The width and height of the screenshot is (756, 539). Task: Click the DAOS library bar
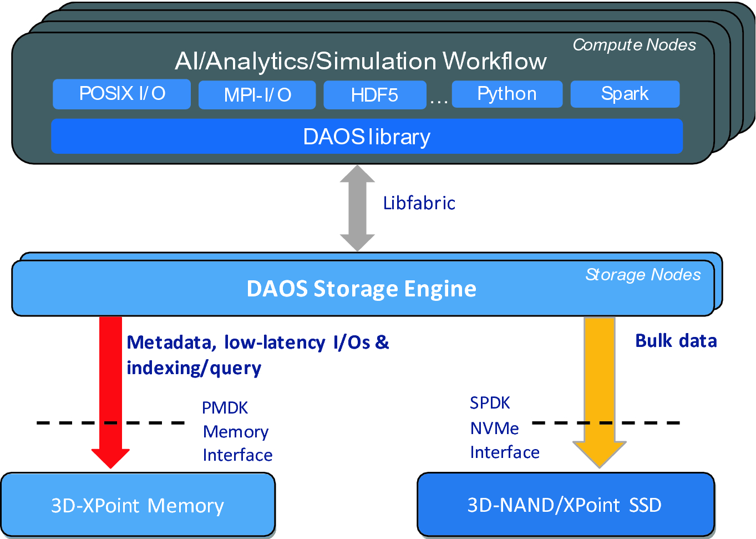[367, 136]
